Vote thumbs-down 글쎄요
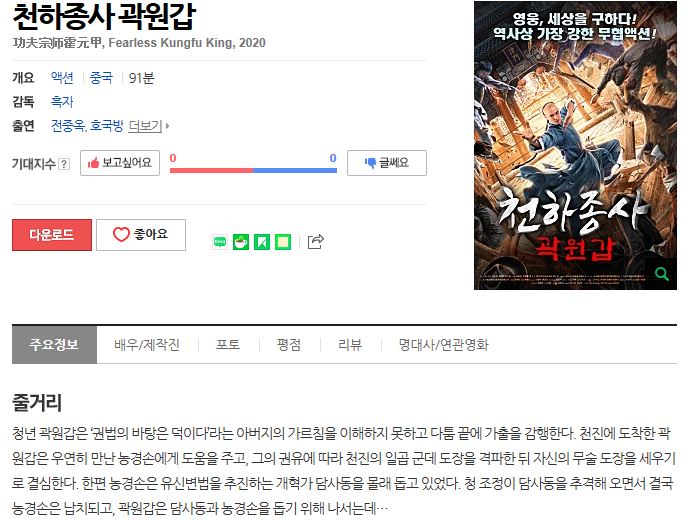692x520 pixels. (387, 163)
